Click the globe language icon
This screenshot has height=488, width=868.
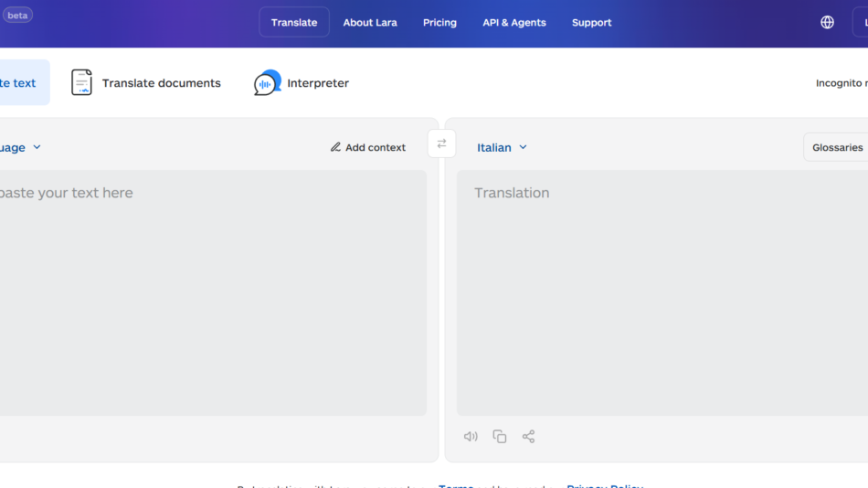click(x=827, y=23)
